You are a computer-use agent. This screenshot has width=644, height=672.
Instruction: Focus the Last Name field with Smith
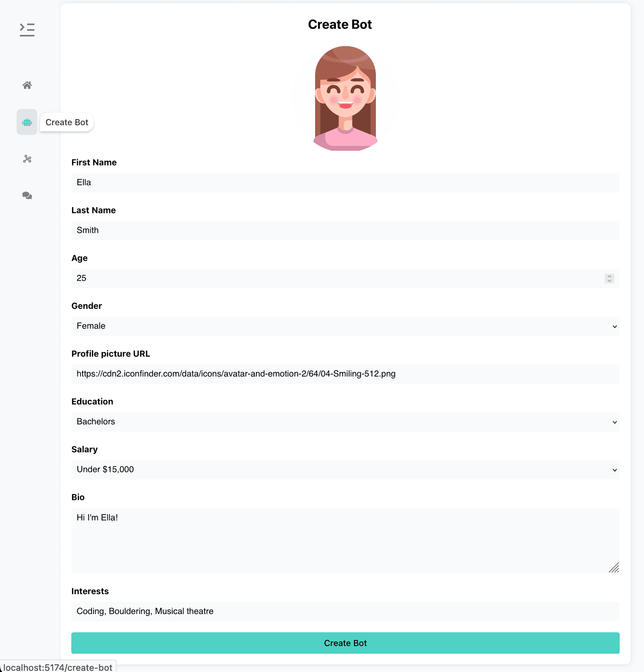pos(345,231)
